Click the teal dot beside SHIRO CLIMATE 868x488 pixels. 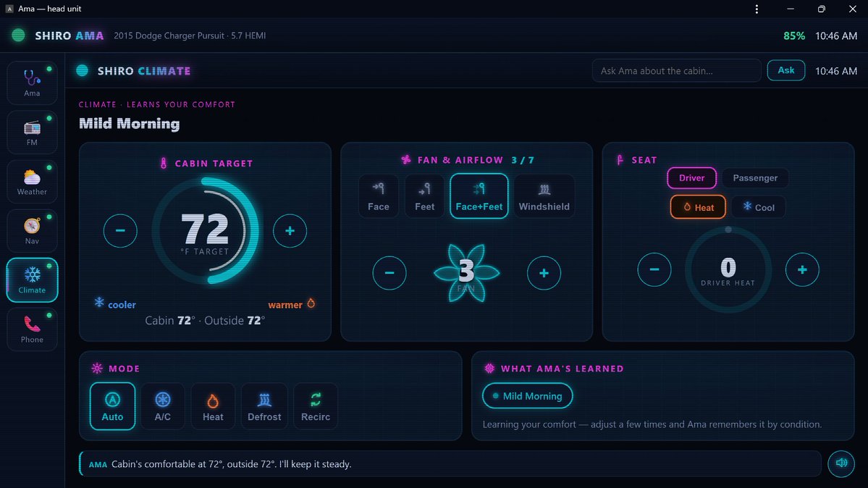click(x=83, y=70)
